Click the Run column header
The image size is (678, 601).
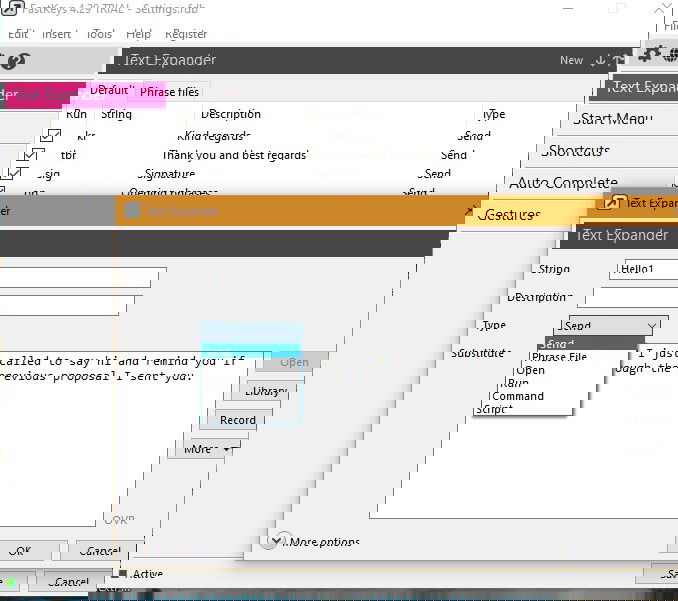click(76, 114)
